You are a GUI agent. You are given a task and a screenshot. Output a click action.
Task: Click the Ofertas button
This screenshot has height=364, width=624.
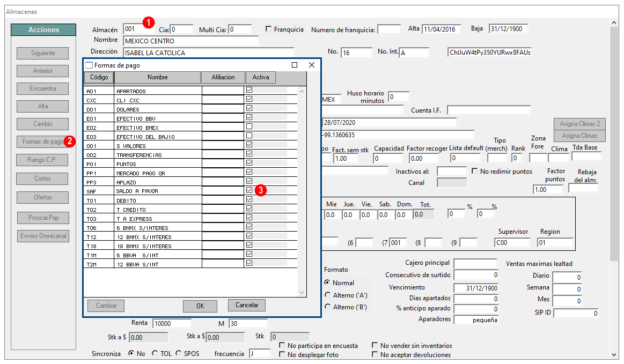pos(42,197)
